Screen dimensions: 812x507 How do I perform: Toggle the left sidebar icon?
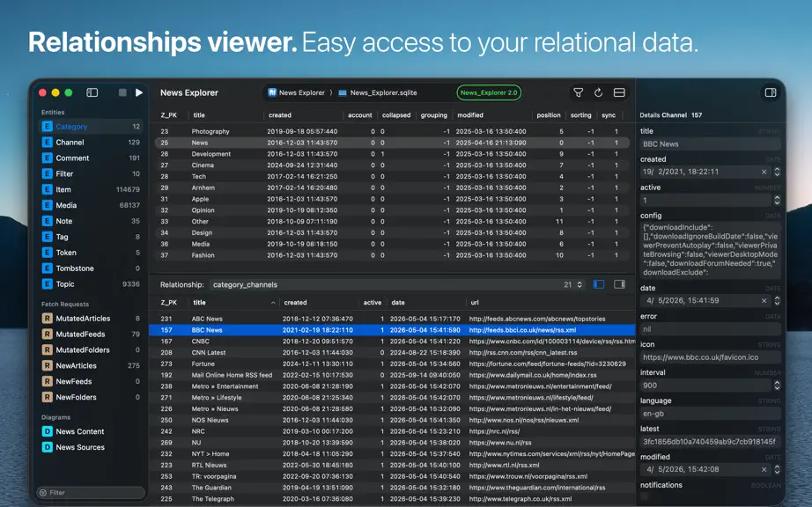pyautogui.click(x=92, y=92)
